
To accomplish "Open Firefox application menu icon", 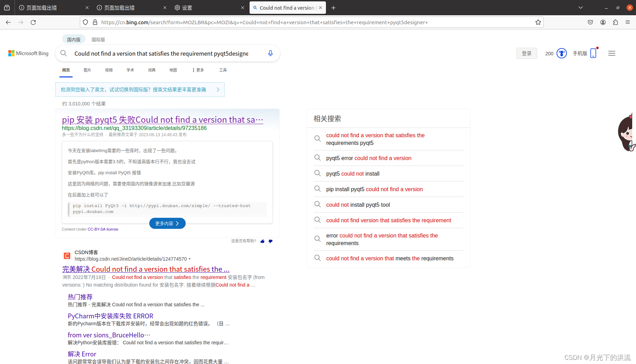I will pos(628,22).
